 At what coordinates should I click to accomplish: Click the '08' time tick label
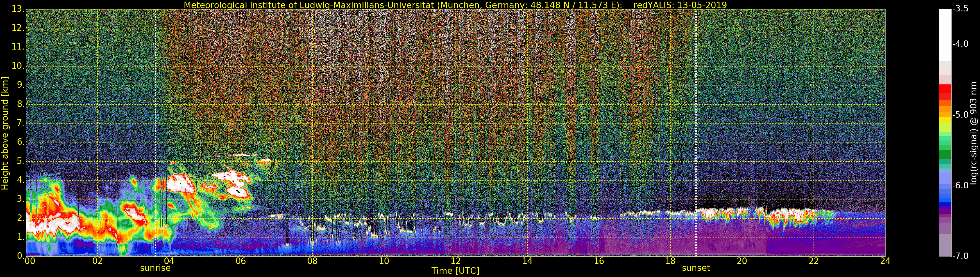tap(312, 261)
